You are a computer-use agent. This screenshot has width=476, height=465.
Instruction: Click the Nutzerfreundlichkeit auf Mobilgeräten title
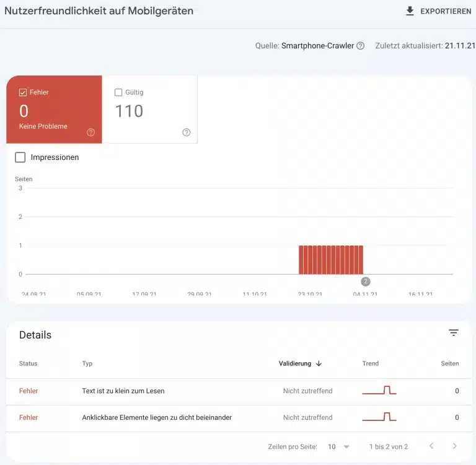(x=99, y=11)
